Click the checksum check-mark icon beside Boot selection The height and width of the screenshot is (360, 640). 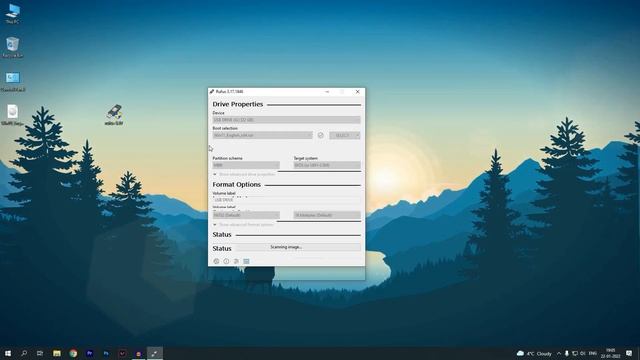coord(320,135)
